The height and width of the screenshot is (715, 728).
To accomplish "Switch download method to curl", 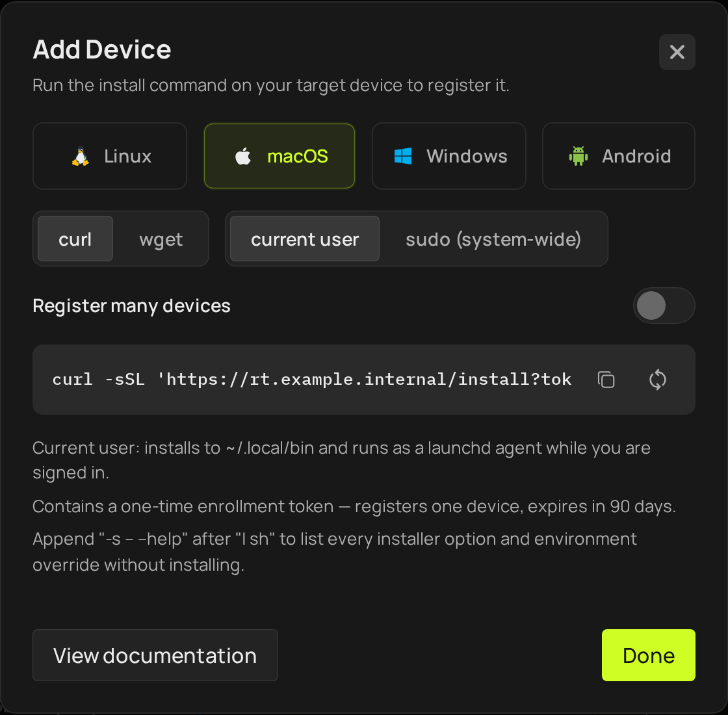I will pos(75,239).
